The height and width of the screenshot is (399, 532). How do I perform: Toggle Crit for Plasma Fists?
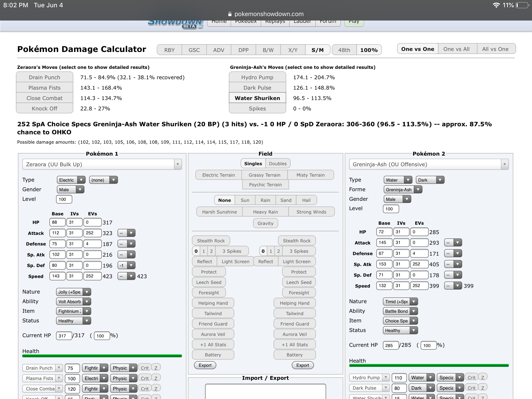(145, 378)
